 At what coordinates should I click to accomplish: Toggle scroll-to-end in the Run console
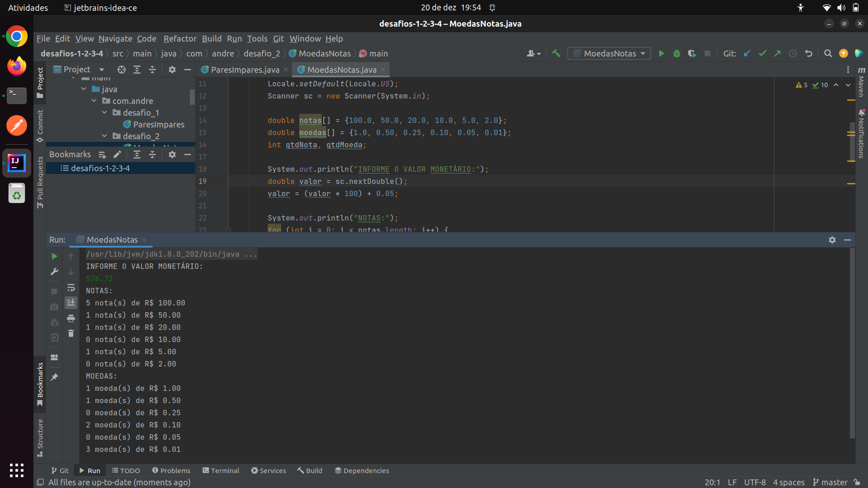coord(71,303)
